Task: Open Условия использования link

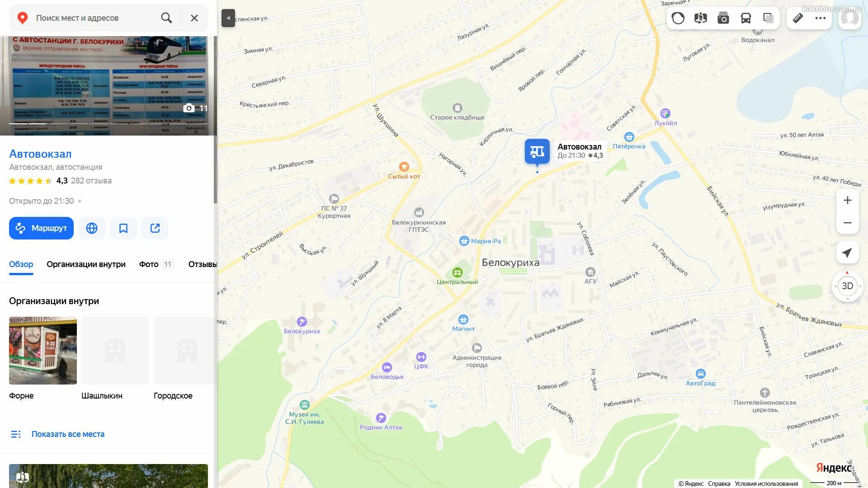Action: click(x=766, y=483)
